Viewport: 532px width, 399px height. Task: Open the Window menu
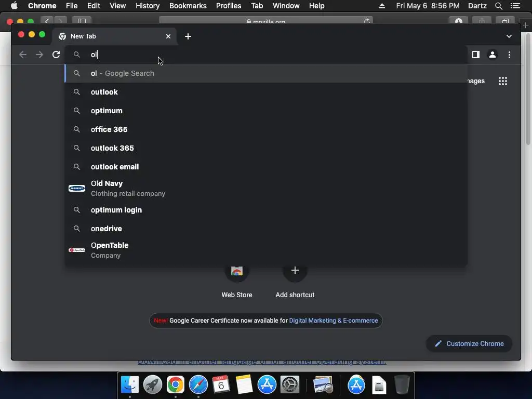(286, 6)
